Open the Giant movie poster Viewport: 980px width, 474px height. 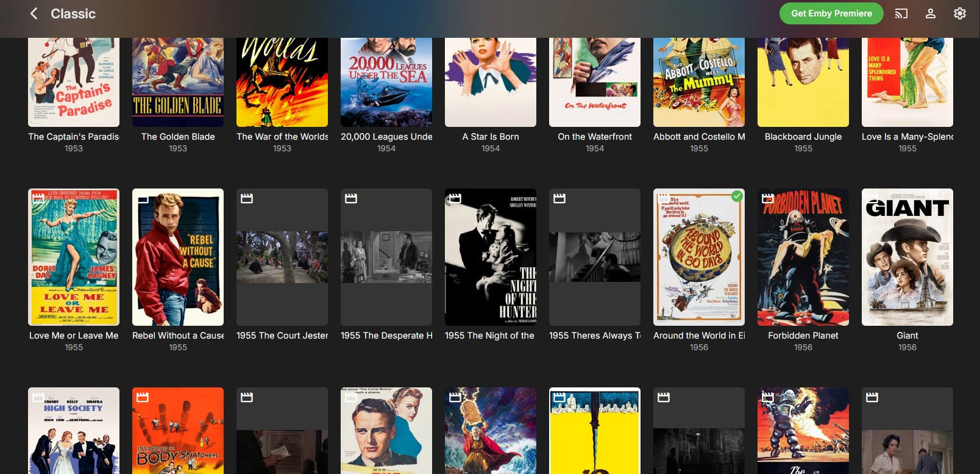click(x=907, y=257)
